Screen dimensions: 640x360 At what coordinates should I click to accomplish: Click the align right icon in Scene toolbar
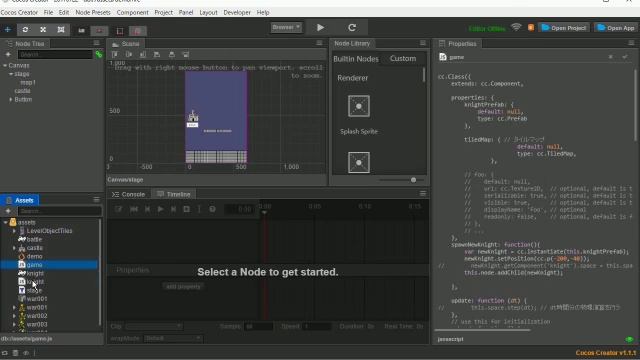point(186,54)
